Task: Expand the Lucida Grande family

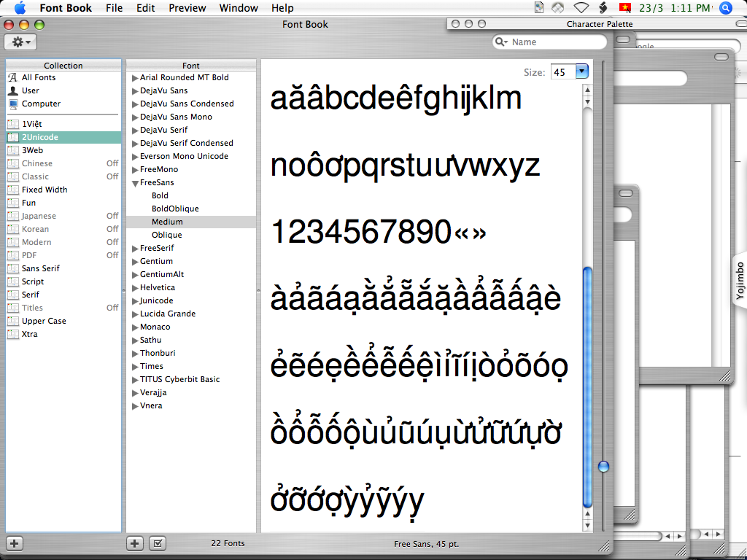Action: point(135,314)
